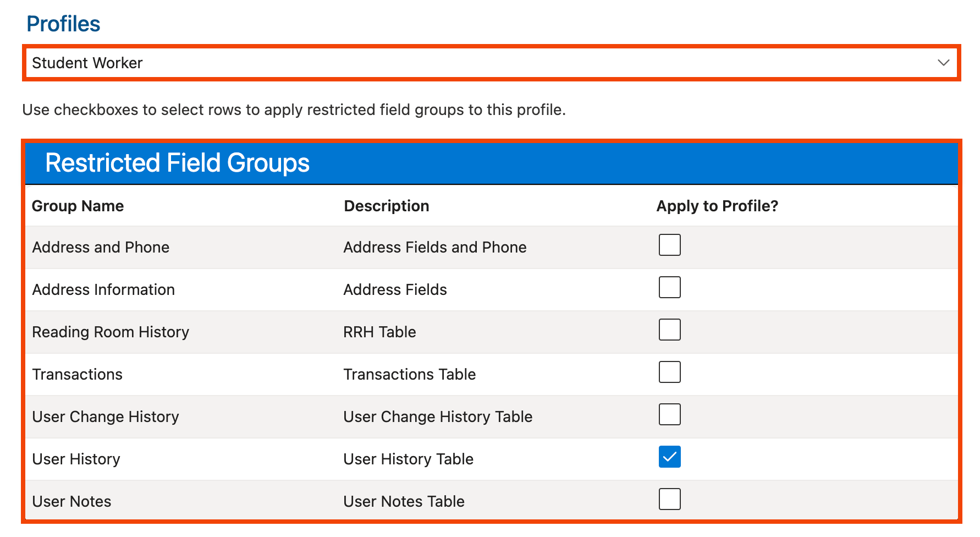The image size is (980, 537).
Task: Click the Reading Room History group name
Action: point(111,332)
